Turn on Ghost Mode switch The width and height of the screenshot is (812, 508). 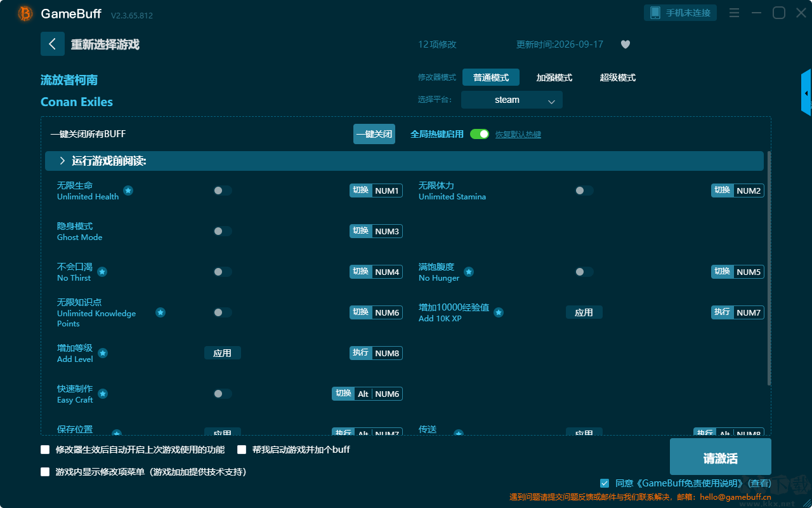pos(222,231)
